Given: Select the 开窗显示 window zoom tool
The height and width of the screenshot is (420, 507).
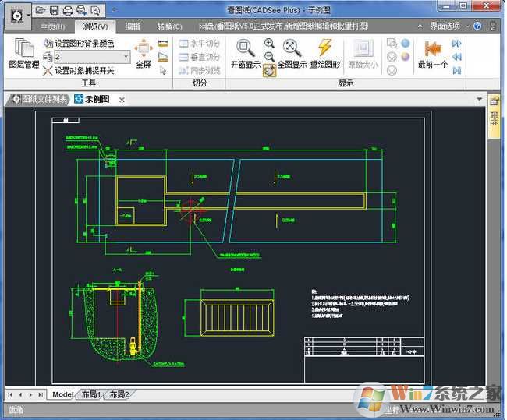Looking at the screenshot, I should pos(245,53).
